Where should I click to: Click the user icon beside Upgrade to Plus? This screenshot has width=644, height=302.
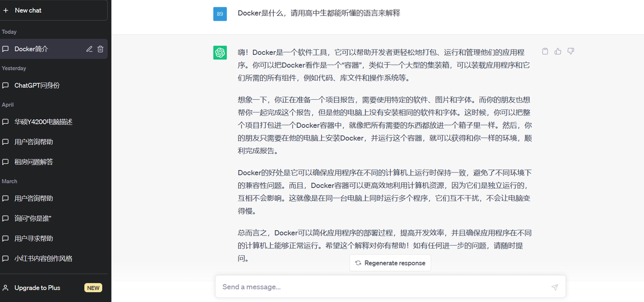point(6,288)
